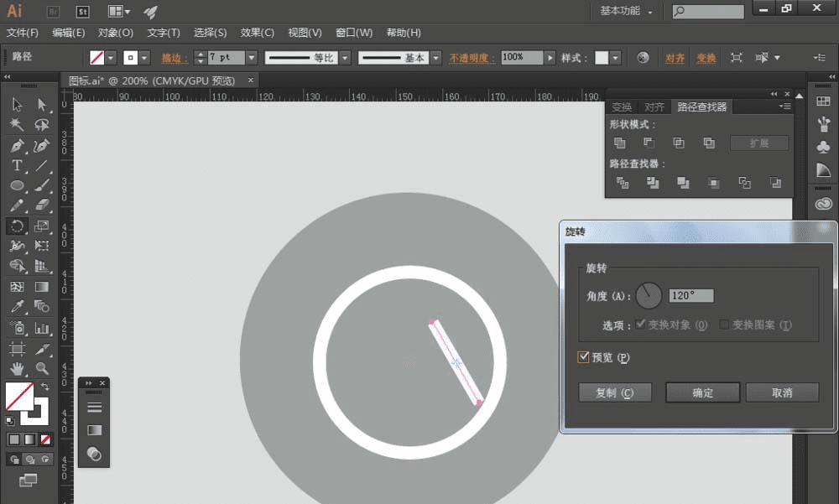Click Intersect in Pathfinder shape modes

(679, 143)
